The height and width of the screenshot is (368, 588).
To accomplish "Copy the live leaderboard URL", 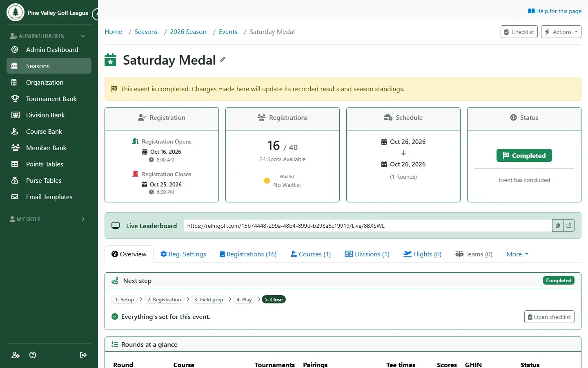I will coord(558,226).
